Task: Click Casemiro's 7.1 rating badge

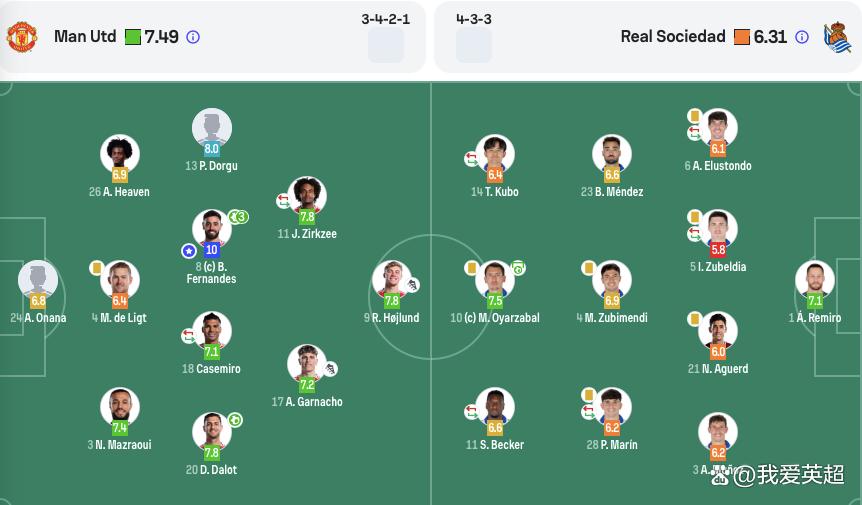Action: pos(212,352)
